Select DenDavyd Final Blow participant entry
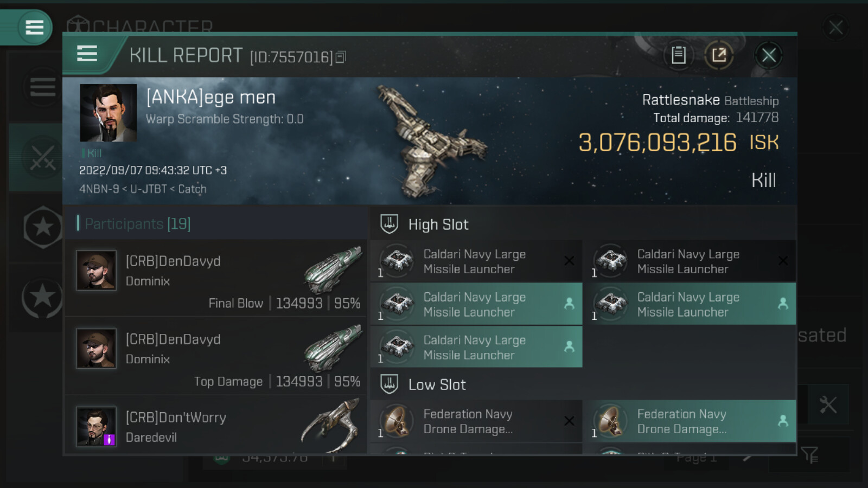Viewport: 868px width, 488px height. [x=216, y=279]
